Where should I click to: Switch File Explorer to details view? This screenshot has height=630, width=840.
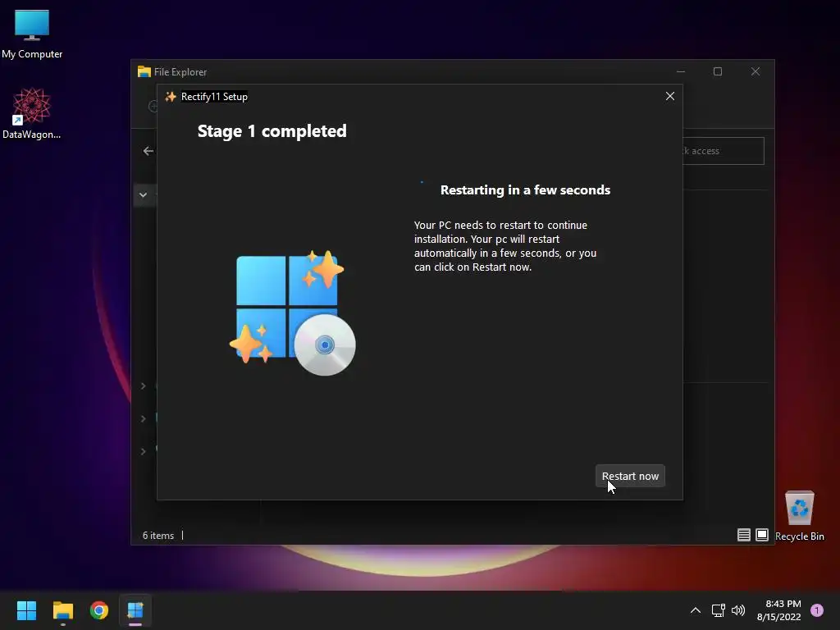[743, 535]
